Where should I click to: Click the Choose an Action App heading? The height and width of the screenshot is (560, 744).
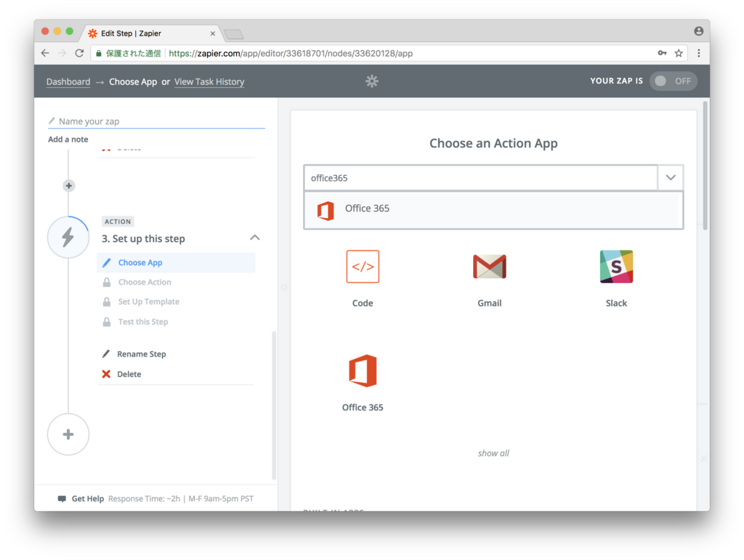[x=493, y=143]
